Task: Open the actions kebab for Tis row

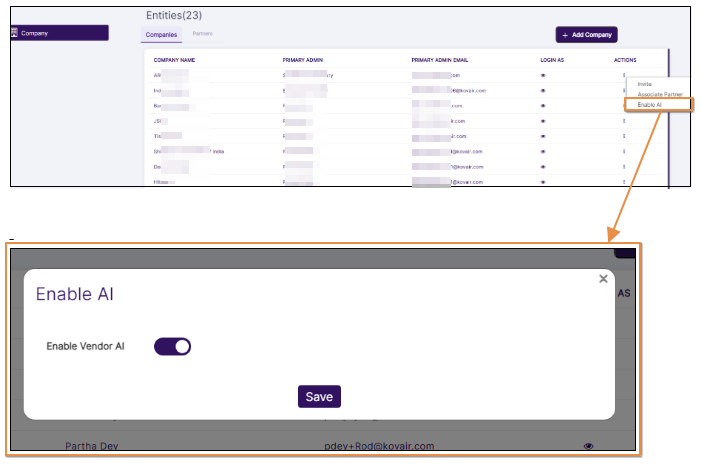Action: [x=624, y=136]
